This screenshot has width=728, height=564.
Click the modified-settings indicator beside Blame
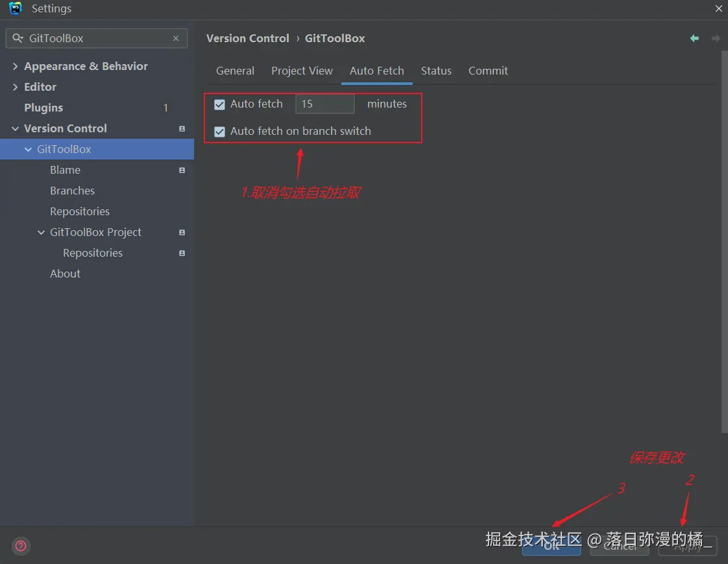[181, 170]
